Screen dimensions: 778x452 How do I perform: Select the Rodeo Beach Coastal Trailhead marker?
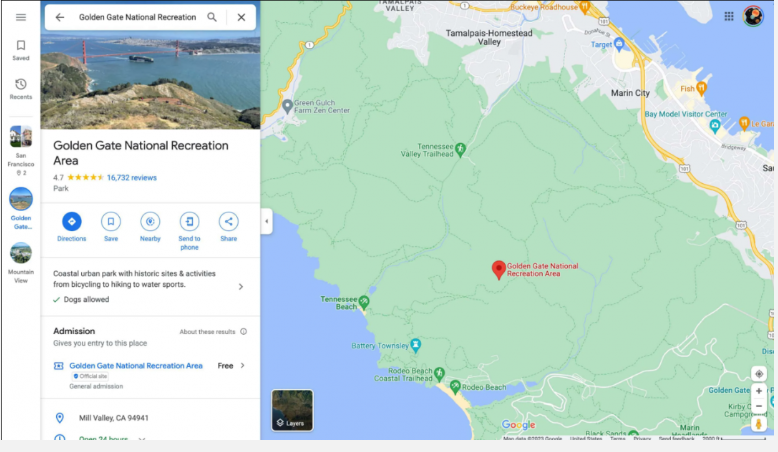point(439,374)
